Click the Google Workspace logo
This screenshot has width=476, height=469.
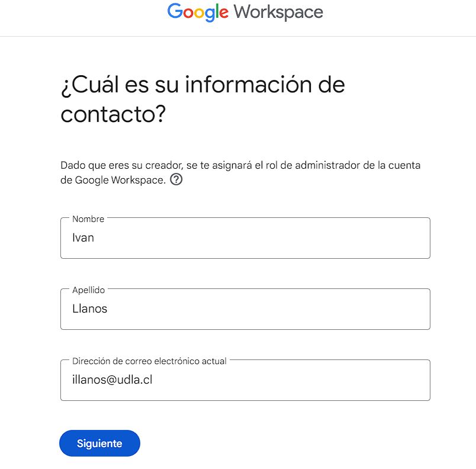click(x=245, y=12)
